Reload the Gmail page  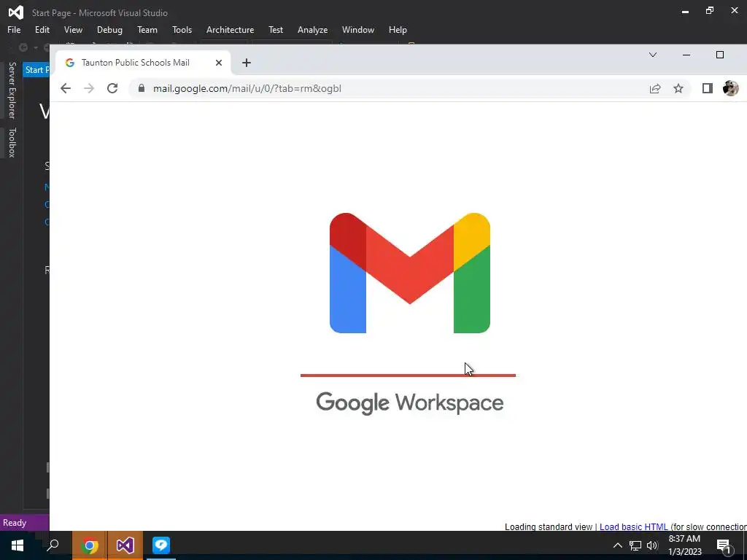point(112,88)
